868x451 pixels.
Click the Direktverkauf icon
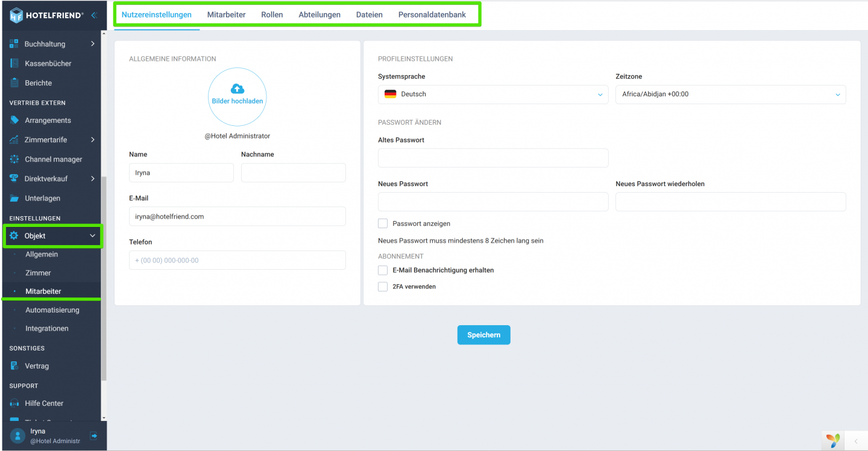14,179
